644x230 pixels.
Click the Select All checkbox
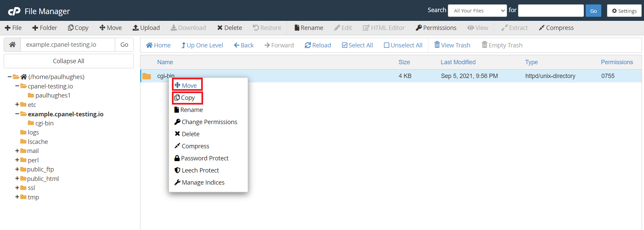344,45
